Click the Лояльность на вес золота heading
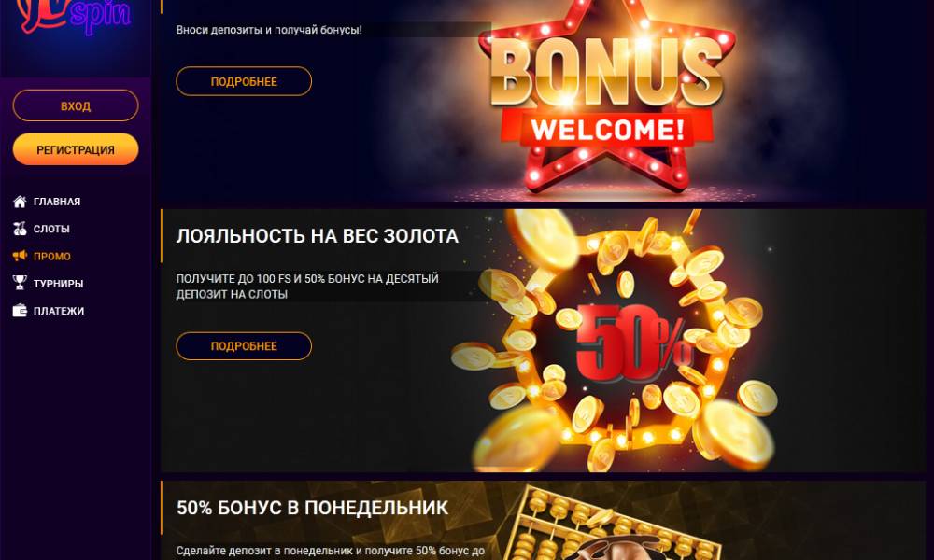 (318, 236)
